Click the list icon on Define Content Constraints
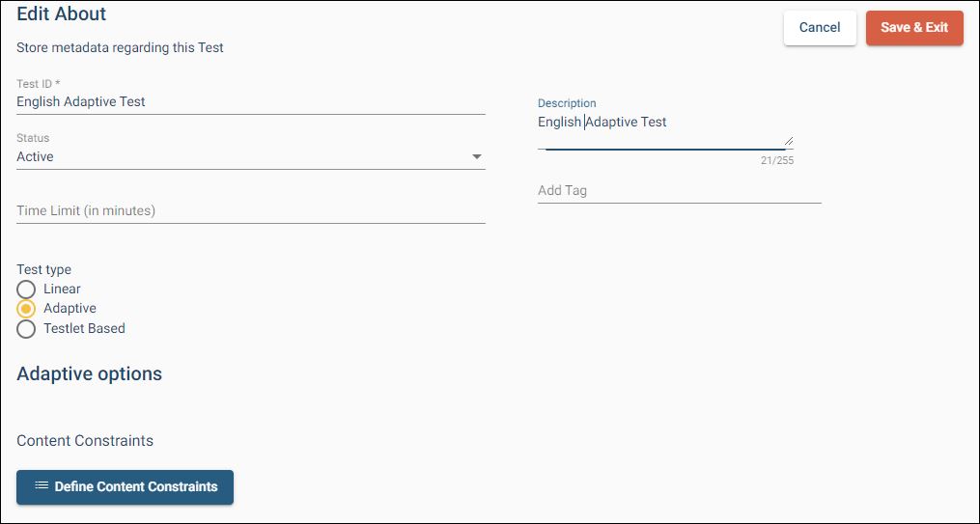This screenshot has height=524, width=980. tap(42, 485)
